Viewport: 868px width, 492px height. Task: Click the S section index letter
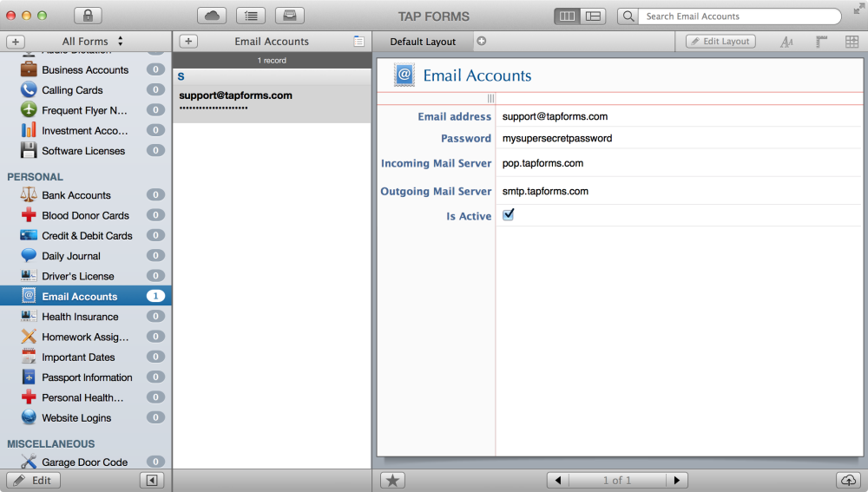coord(181,76)
